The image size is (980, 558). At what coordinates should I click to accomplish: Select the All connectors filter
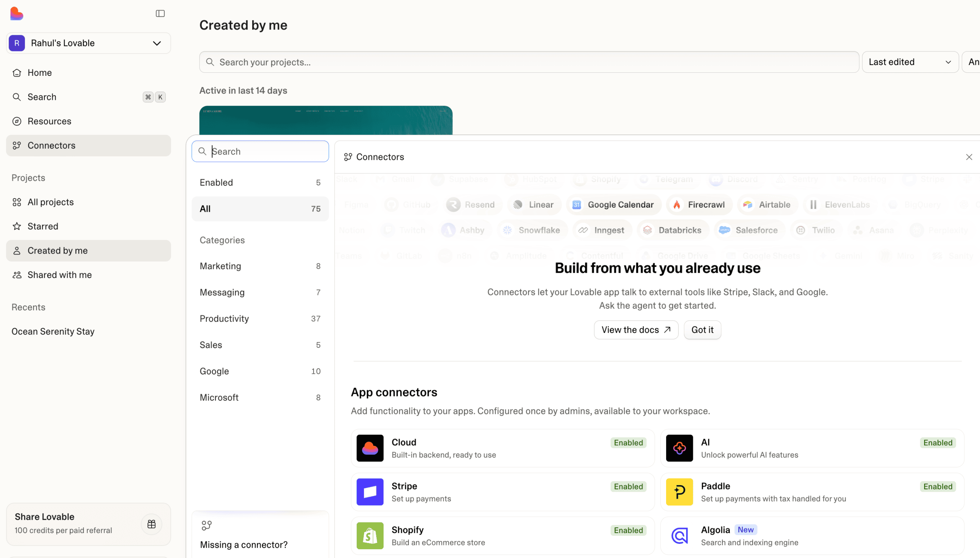(260, 209)
